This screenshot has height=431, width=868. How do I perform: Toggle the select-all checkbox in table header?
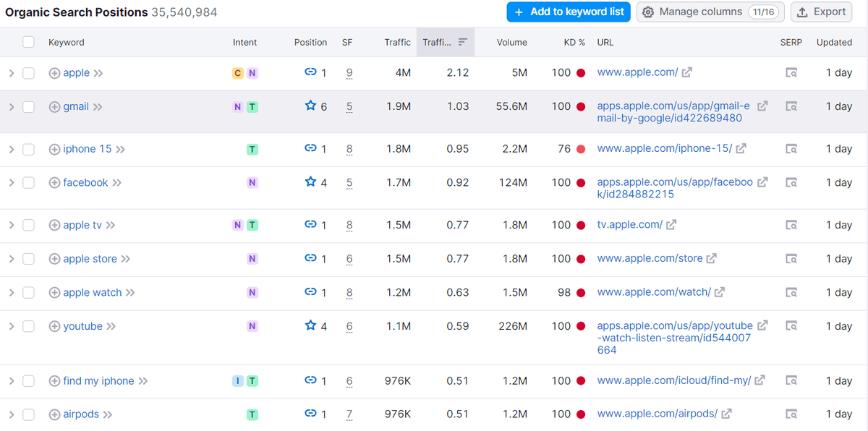coord(28,42)
